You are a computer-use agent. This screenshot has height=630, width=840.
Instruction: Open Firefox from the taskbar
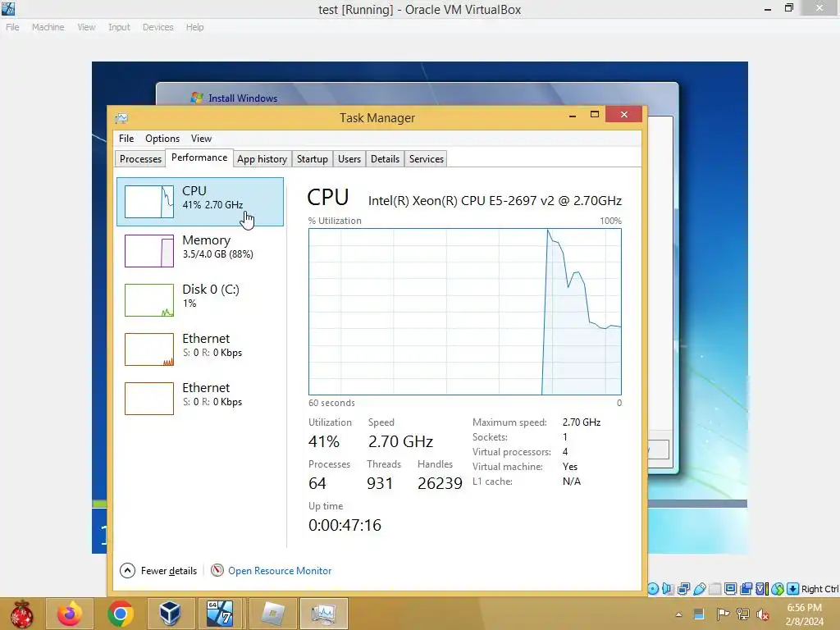point(70,614)
